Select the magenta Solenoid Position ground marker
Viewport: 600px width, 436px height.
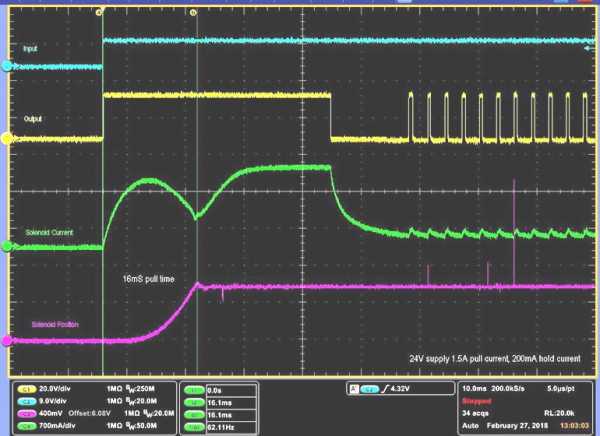(7, 341)
